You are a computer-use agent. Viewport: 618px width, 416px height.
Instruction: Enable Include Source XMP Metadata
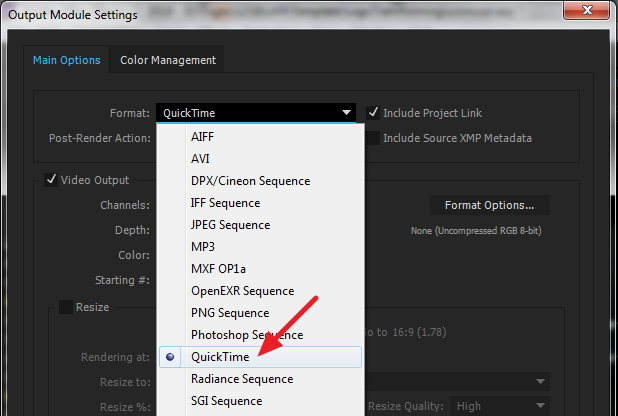click(x=373, y=138)
